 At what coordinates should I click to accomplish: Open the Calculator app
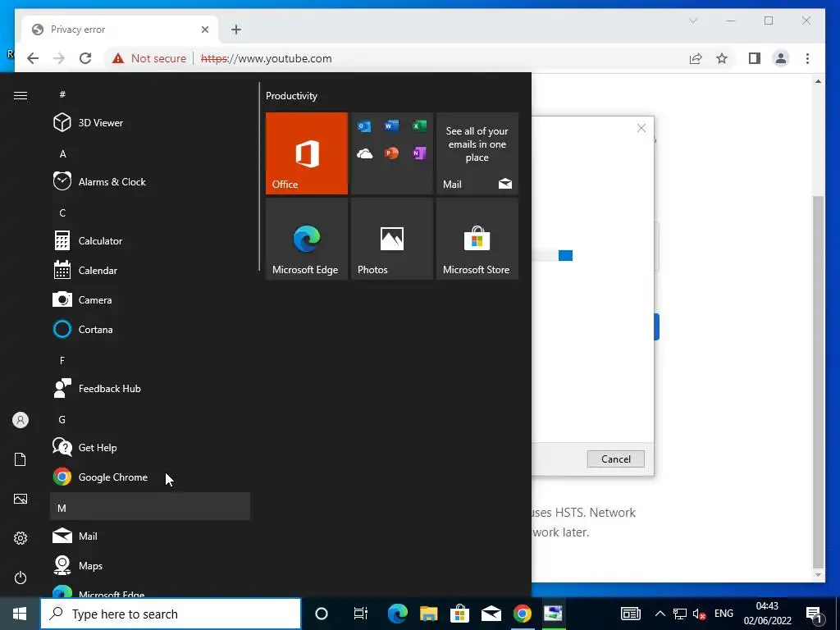click(150, 240)
